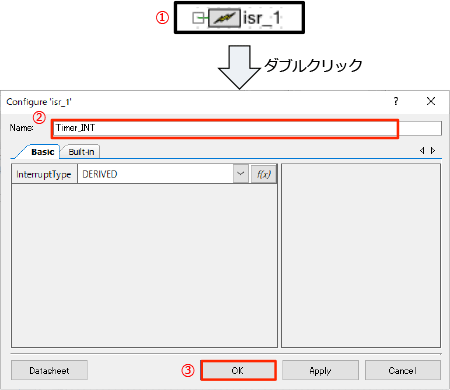
Task: Switch to the Built-in tab
Action: pyautogui.click(x=81, y=152)
